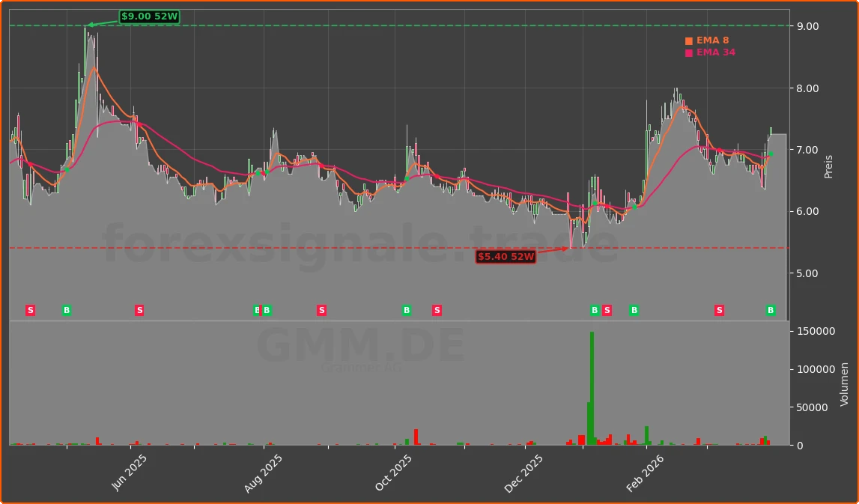Click the Jun 2025 date label

coord(130,473)
